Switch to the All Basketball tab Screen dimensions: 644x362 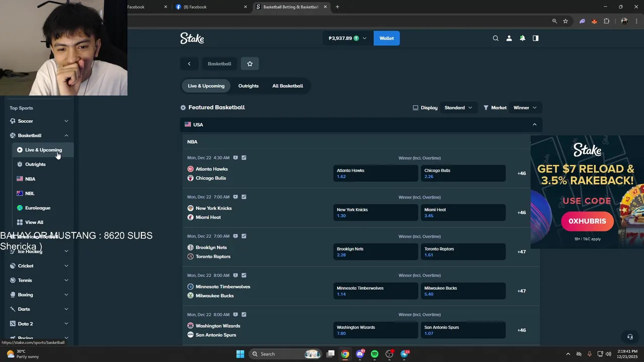point(288,86)
